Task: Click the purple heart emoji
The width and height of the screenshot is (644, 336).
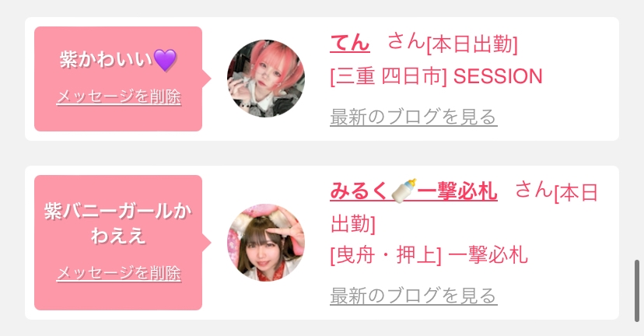Action: point(165,60)
